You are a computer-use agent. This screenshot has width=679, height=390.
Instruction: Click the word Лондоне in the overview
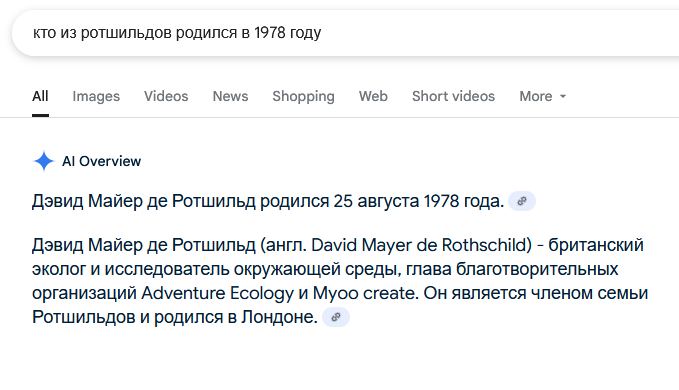pos(279,317)
